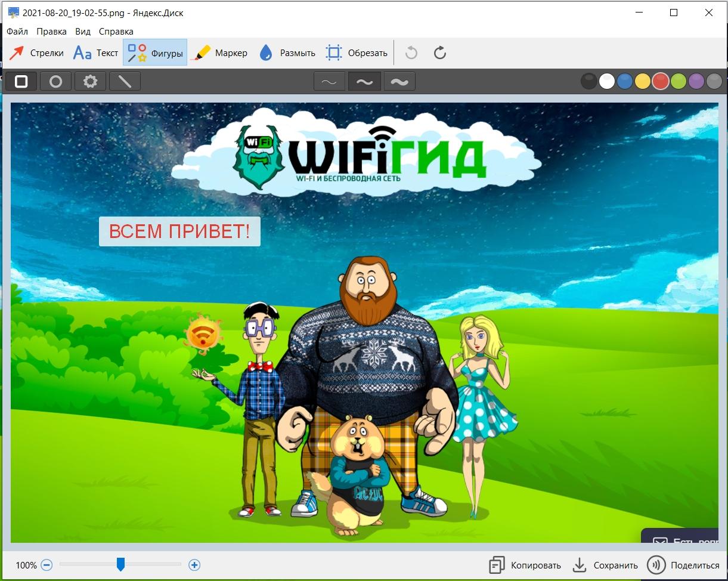Image resolution: width=728 pixels, height=581 pixels.
Task: Choose the Текст text tool
Action: [95, 53]
